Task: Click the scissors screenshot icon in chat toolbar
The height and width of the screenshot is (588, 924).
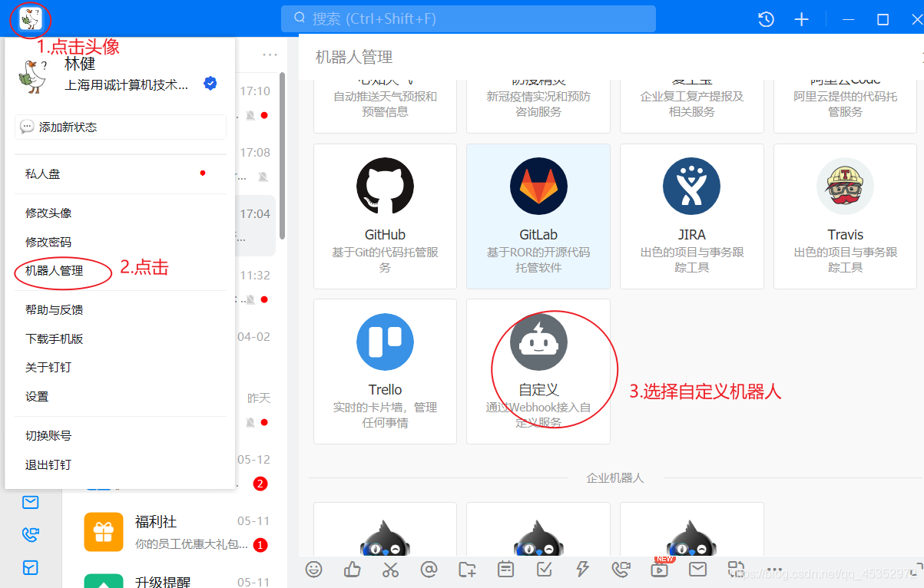Action: (391, 570)
